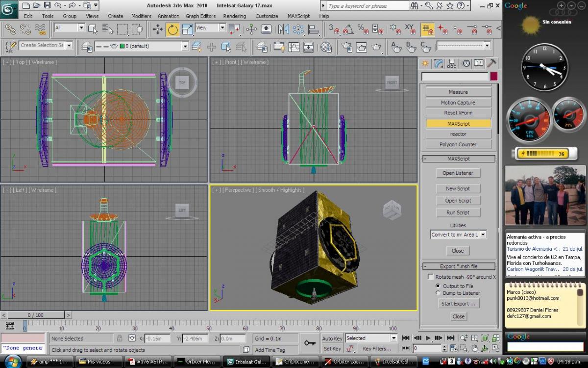Click the Reset XForm utility button

(x=458, y=113)
